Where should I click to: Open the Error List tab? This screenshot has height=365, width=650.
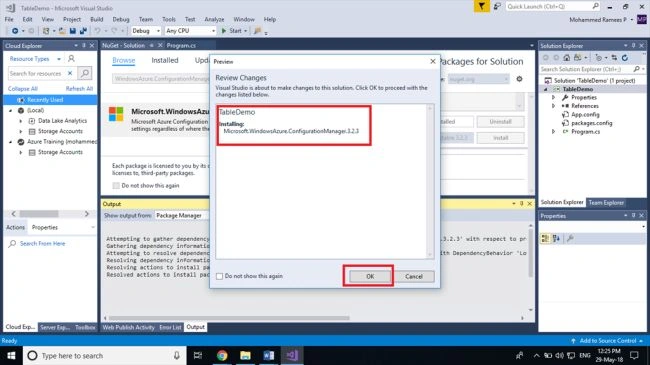pyautogui.click(x=170, y=327)
